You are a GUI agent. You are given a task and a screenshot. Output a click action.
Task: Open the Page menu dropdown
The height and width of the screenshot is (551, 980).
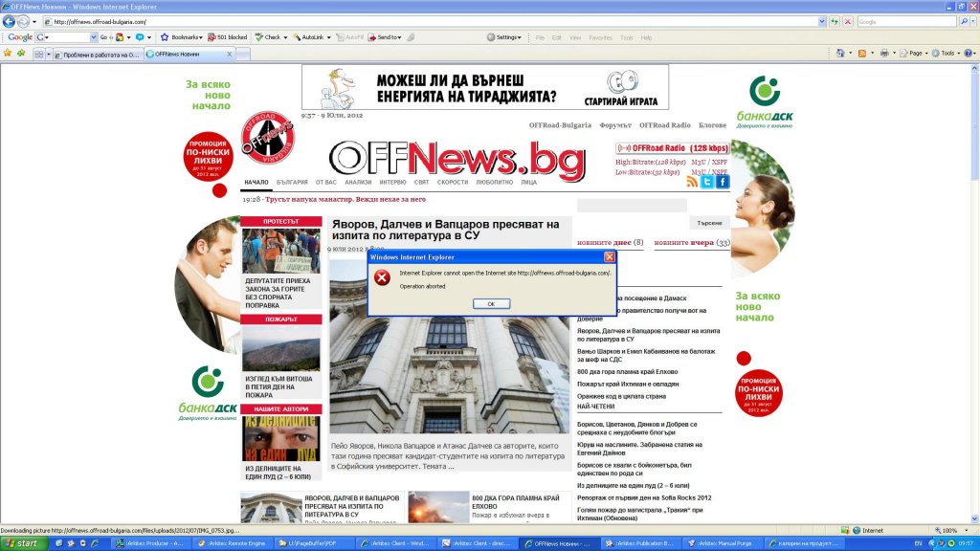914,54
